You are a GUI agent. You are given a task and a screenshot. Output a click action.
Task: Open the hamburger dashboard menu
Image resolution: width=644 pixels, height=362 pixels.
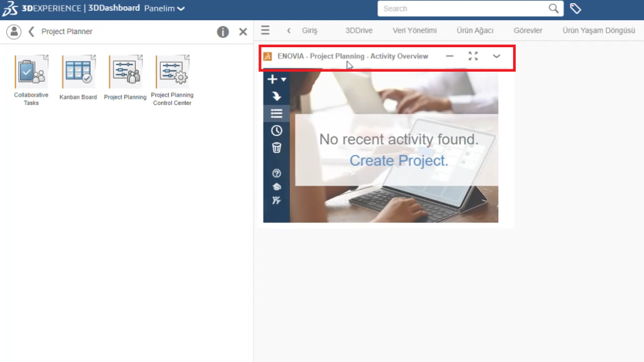pos(265,30)
